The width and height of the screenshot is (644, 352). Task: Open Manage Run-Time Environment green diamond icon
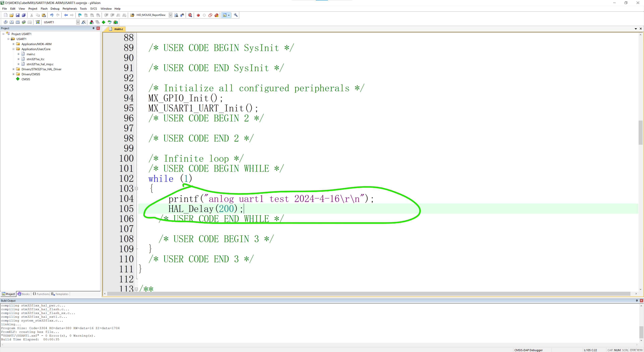coord(103,22)
